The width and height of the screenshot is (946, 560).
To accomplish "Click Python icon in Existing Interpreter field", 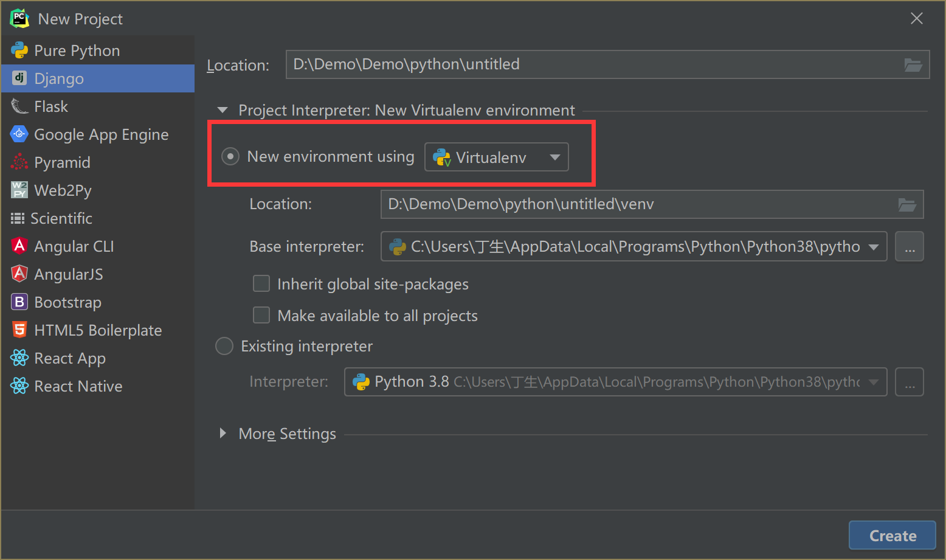I will (x=361, y=382).
